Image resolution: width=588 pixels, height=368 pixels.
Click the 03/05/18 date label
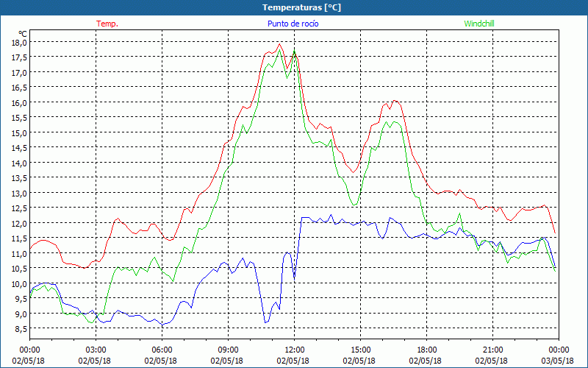558,361
